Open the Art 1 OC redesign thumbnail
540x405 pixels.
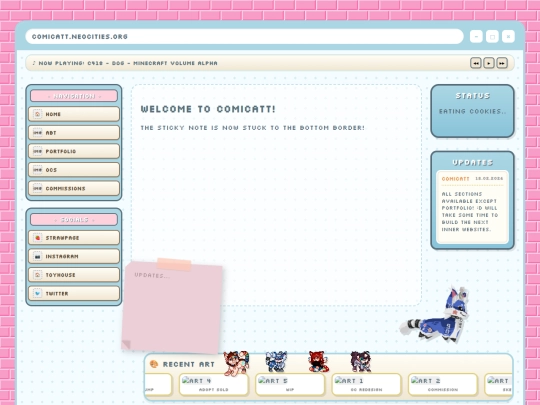point(366,384)
